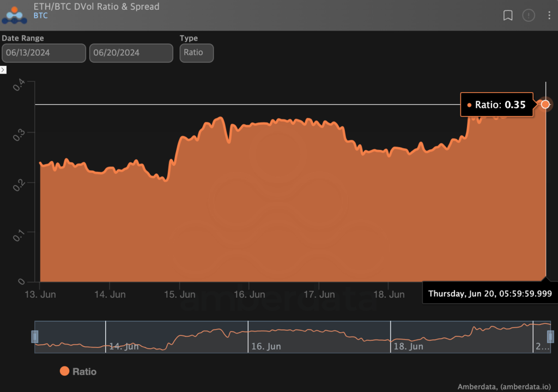Screen dimensions: 558x392
Task: Click the 18. Jun marker in the navigator
Action: coord(409,346)
